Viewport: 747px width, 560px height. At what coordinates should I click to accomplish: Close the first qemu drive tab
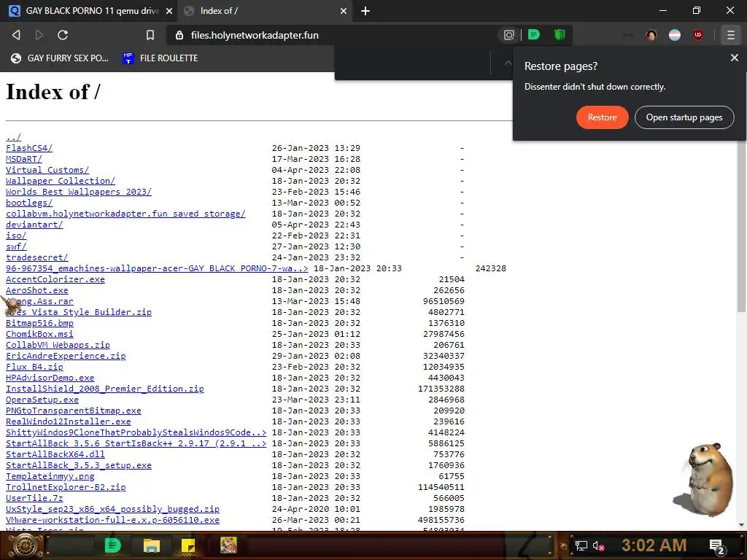[169, 11]
